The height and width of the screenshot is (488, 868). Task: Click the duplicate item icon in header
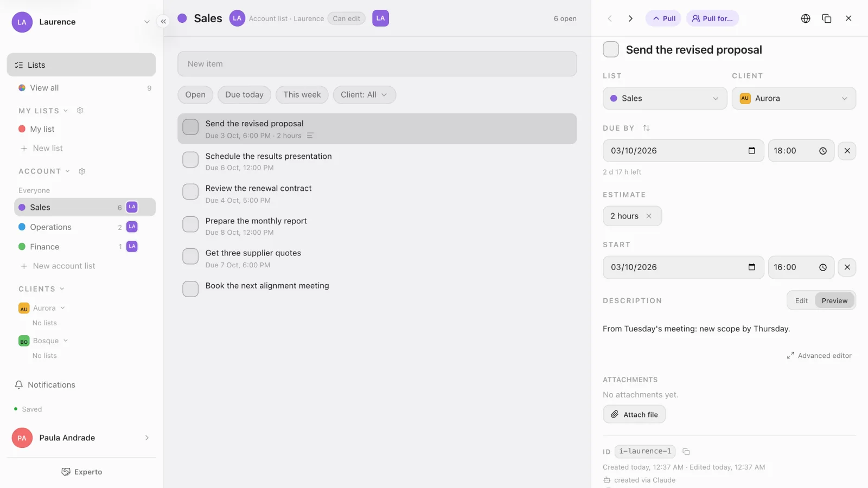[827, 18]
